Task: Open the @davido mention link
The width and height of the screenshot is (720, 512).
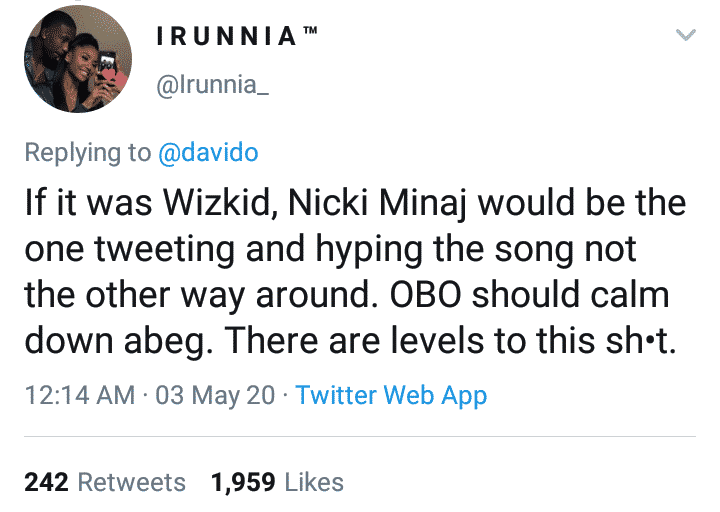Action: click(x=208, y=152)
